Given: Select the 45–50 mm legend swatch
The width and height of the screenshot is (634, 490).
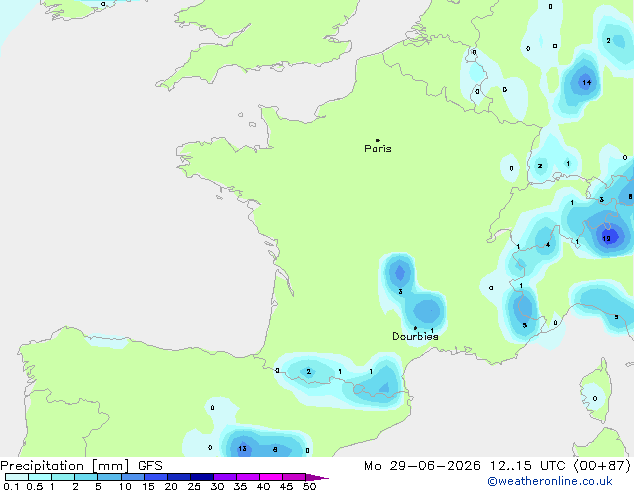Looking at the screenshot, I should 294,477.
